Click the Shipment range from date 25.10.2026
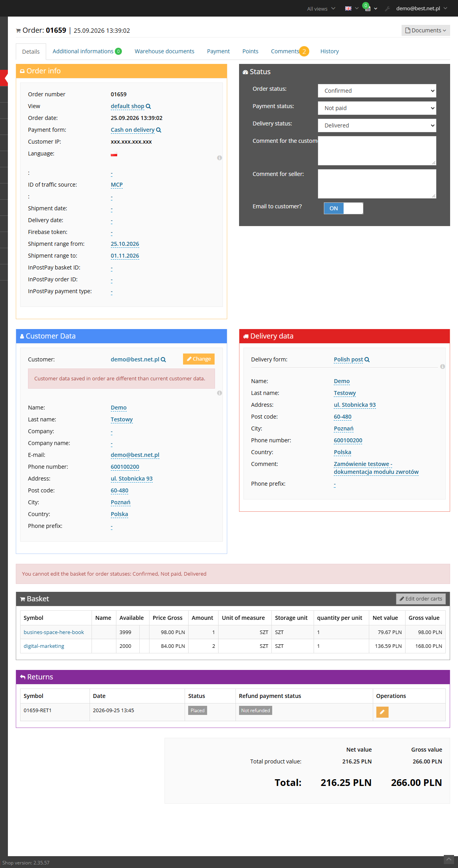The image size is (458, 868). tap(125, 244)
